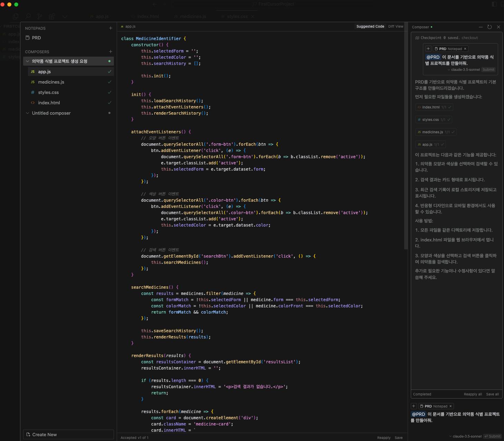
Task: Open the PRD notepad in the sidebar
Action: coord(36,38)
